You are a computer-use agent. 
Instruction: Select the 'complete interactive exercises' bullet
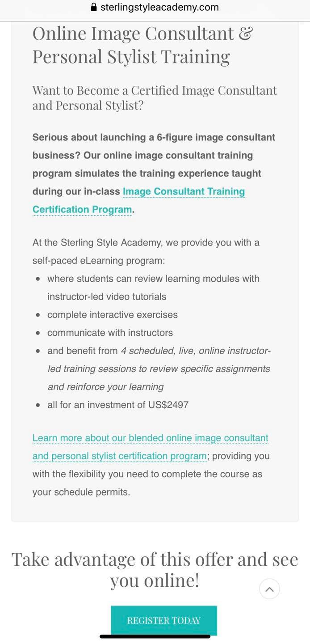coord(113,315)
